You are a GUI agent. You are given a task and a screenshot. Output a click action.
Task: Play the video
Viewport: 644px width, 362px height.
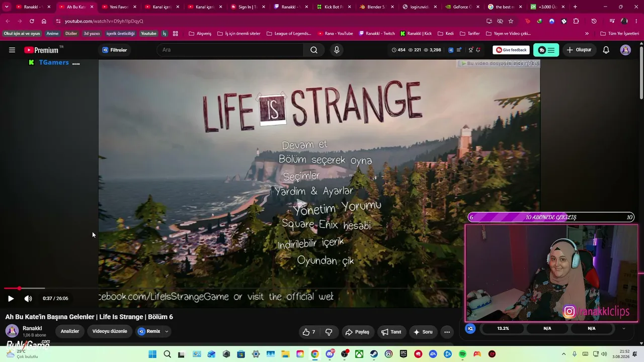[11, 298]
